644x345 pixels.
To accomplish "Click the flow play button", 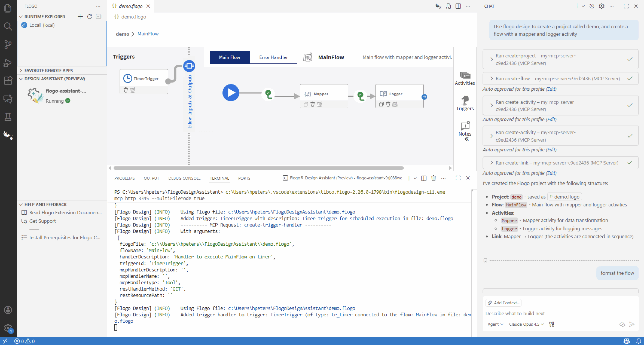I will 231,93.
